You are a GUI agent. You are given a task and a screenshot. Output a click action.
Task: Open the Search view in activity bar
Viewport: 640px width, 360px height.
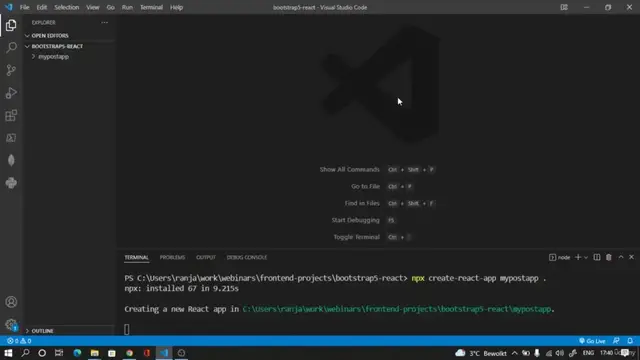11,48
